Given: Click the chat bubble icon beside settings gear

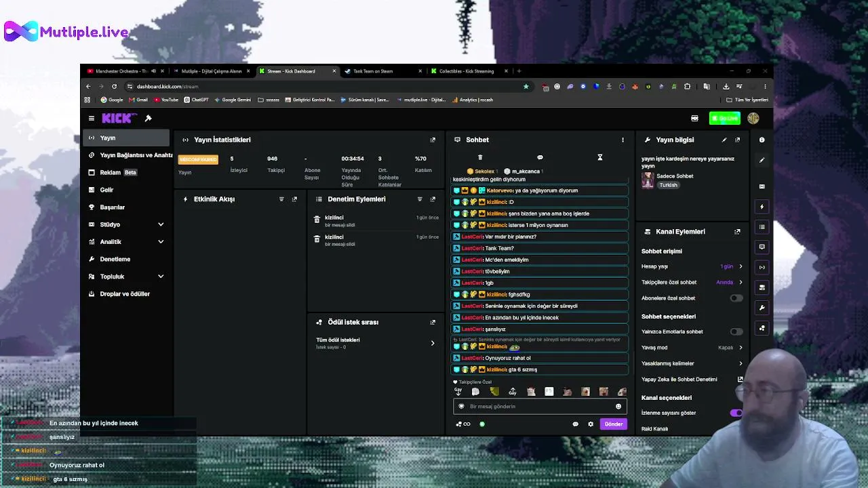Looking at the screenshot, I should point(576,424).
